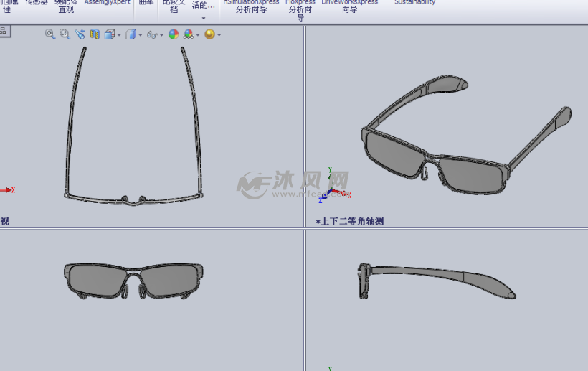Launch the SimulationXpress analysis wizard

point(251,6)
